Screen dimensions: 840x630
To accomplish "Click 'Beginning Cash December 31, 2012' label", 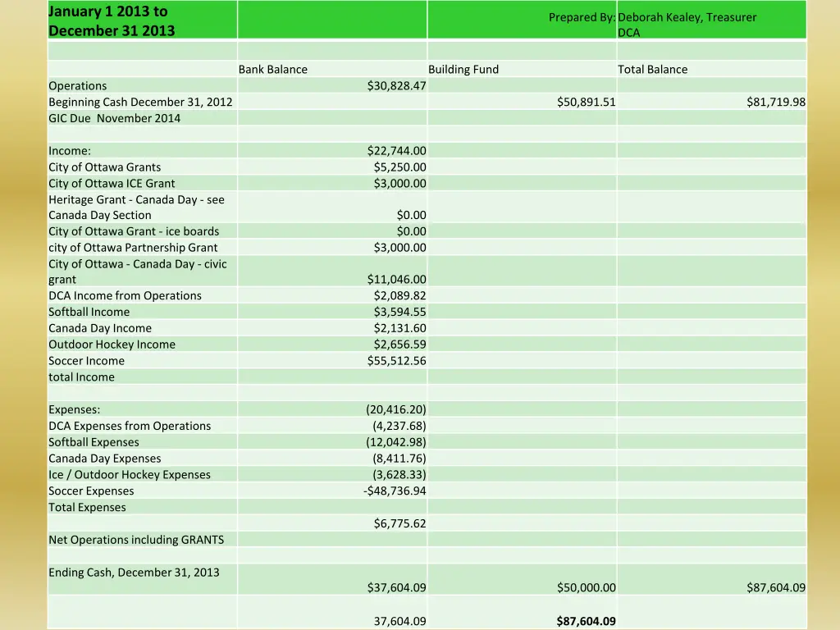I will tap(140, 102).
